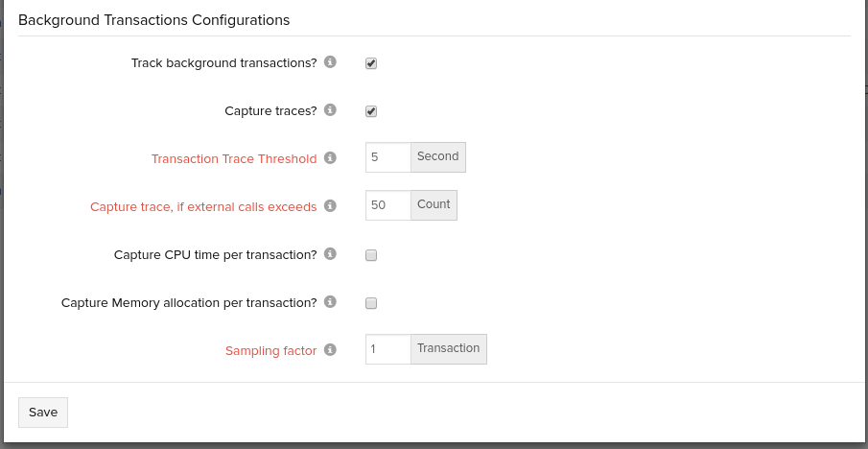This screenshot has height=449, width=868.
Task: Click the Second unit label
Action: [438, 157]
